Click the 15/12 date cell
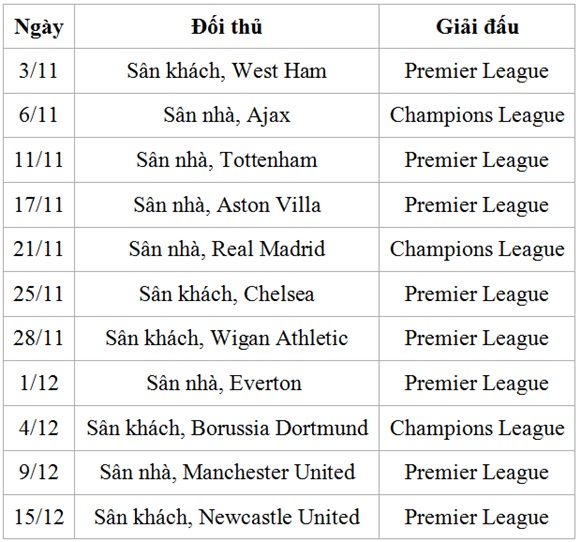The image size is (580, 542). click(39, 517)
